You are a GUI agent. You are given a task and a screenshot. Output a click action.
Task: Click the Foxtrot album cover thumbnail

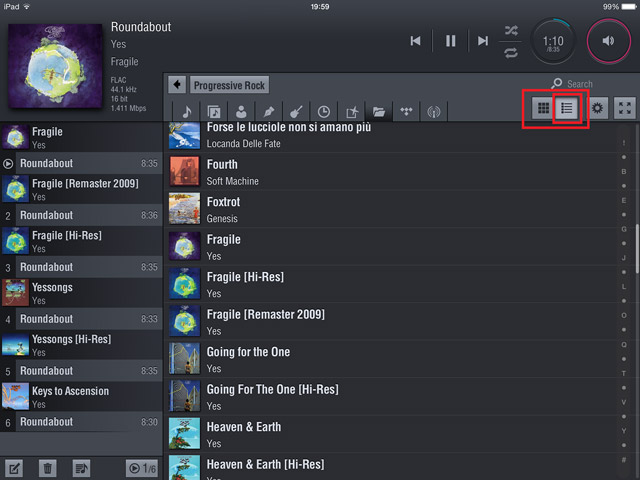(184, 209)
